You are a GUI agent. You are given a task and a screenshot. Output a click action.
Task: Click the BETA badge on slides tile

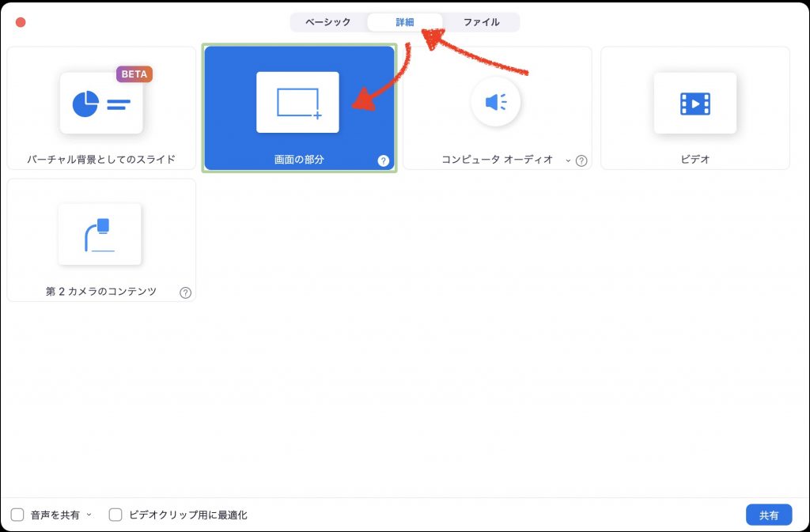click(134, 74)
